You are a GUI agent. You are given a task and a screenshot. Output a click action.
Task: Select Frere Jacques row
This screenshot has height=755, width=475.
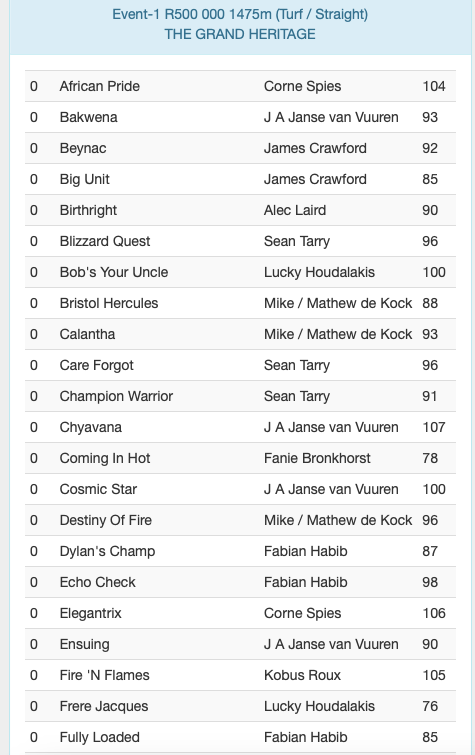[x=240, y=706]
